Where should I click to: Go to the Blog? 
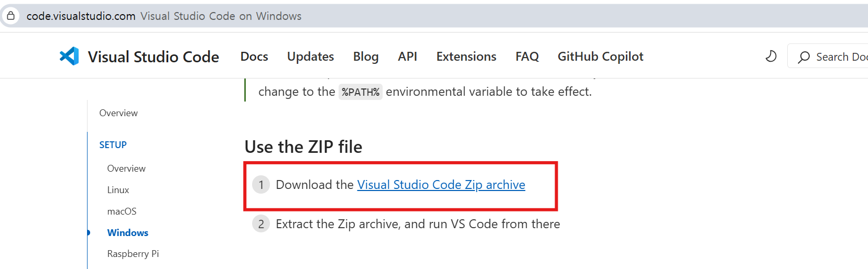coord(366,57)
